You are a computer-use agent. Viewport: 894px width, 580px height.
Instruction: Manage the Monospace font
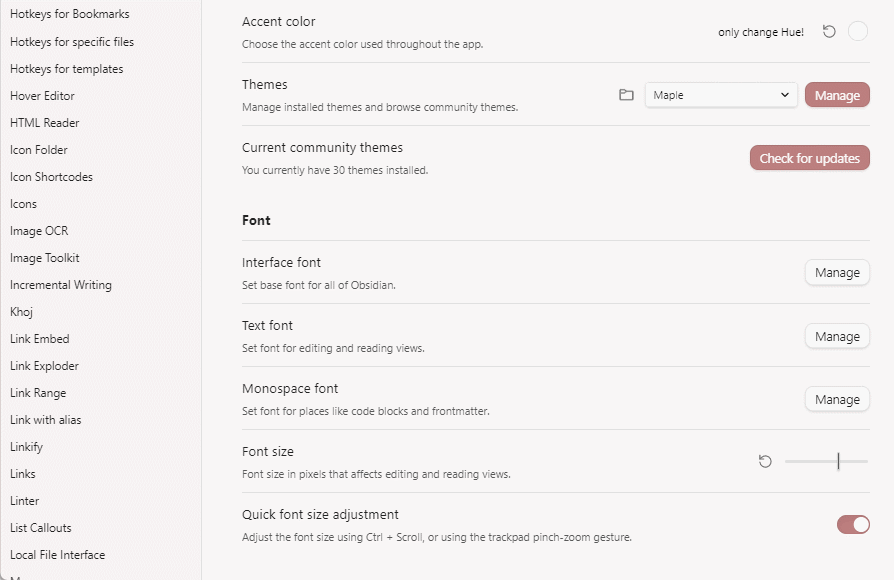[x=837, y=398]
